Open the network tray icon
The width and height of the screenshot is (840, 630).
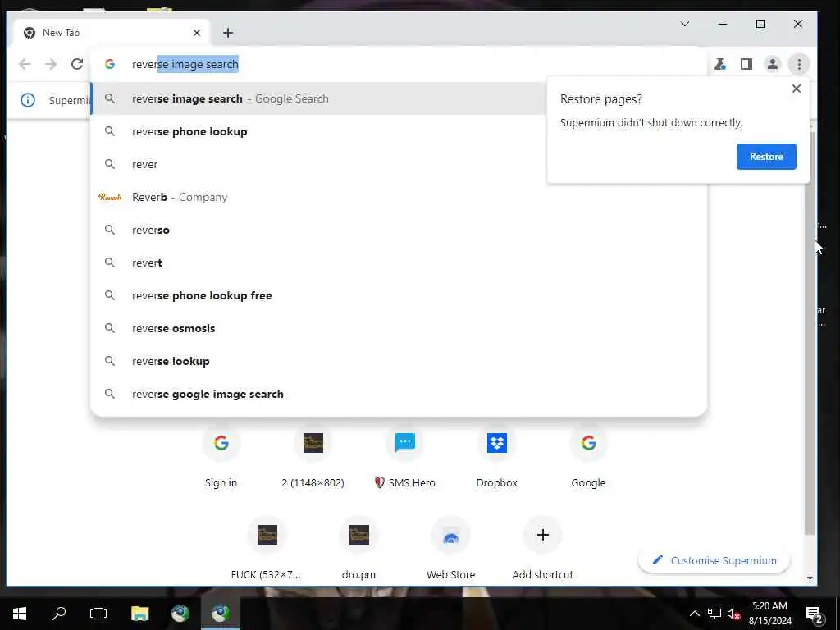tap(714, 614)
